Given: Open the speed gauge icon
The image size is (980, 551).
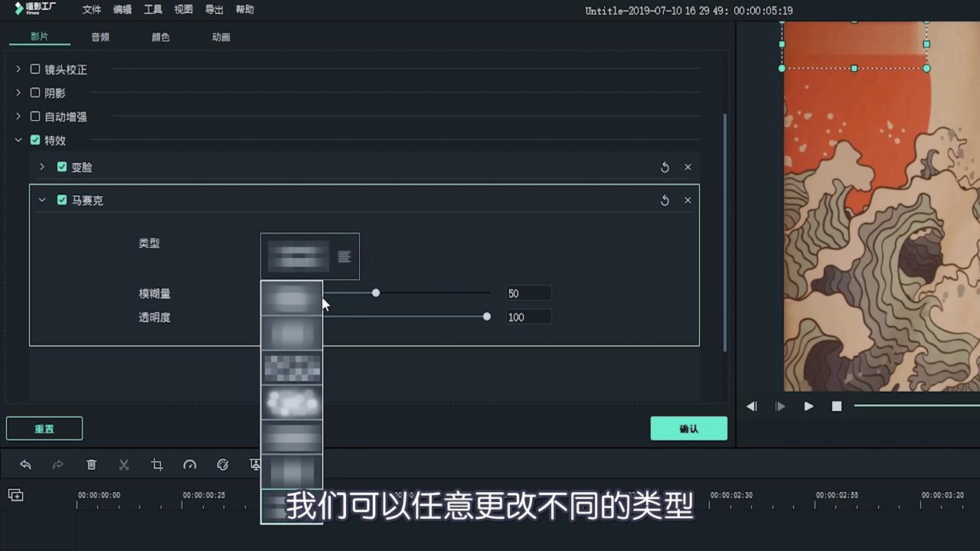Looking at the screenshot, I should (190, 465).
